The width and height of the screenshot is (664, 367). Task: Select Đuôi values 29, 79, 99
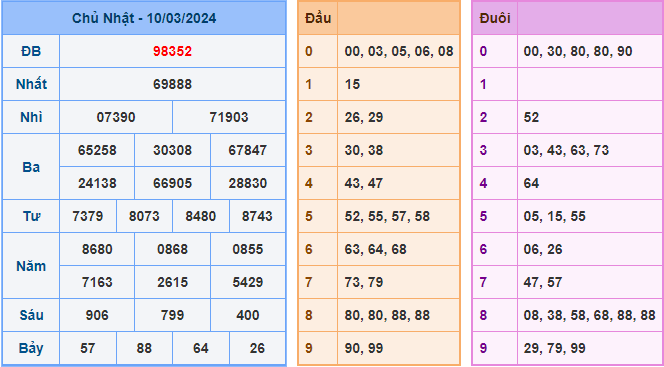tap(554, 348)
